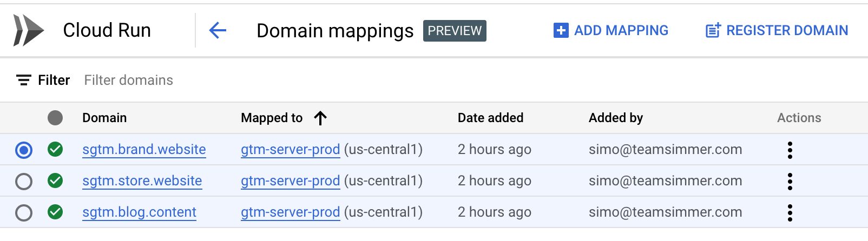This screenshot has height=241, width=868.
Task: Select the sgtm.blog.content radio button
Action: [24, 212]
